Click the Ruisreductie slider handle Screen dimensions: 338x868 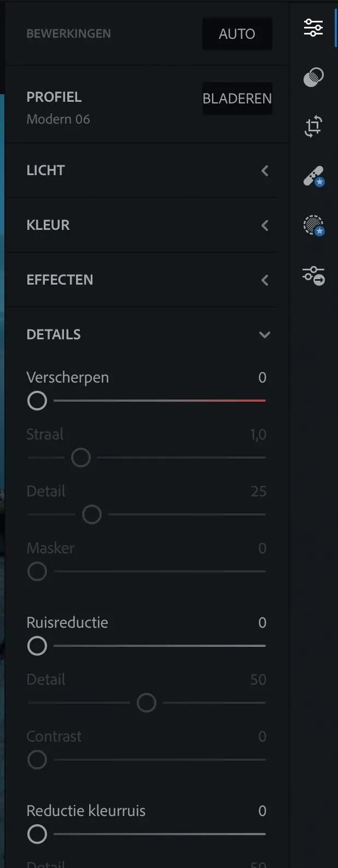point(37,646)
